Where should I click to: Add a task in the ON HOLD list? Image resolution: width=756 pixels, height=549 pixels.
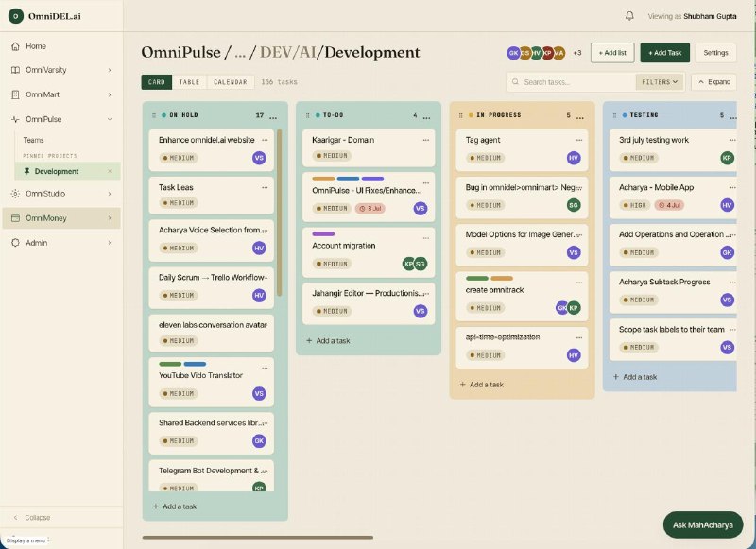click(x=175, y=506)
